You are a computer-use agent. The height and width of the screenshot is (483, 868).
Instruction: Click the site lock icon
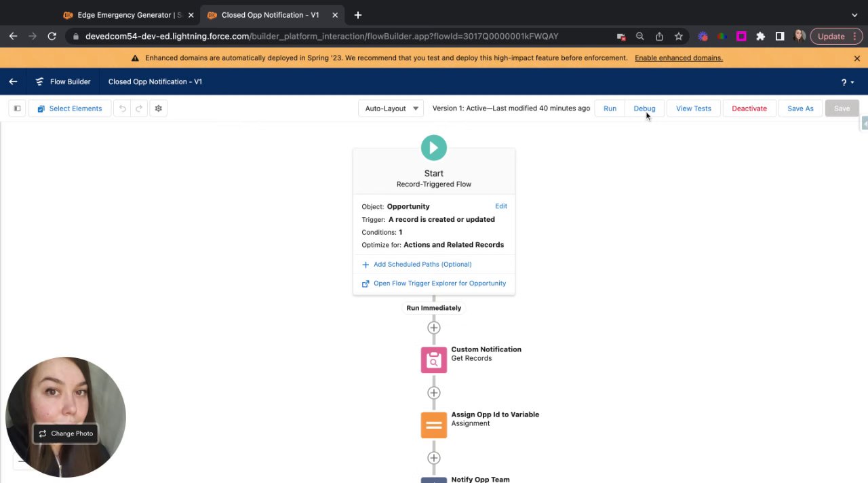(75, 37)
